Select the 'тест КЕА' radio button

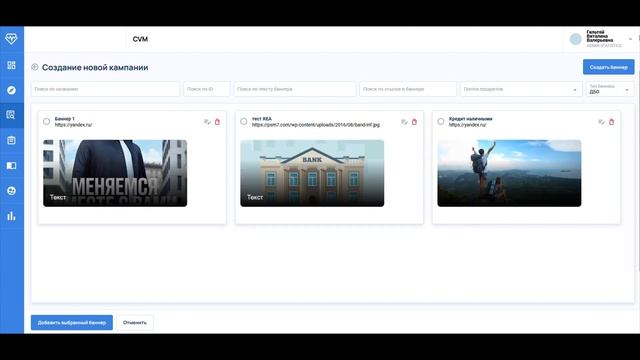tap(244, 121)
